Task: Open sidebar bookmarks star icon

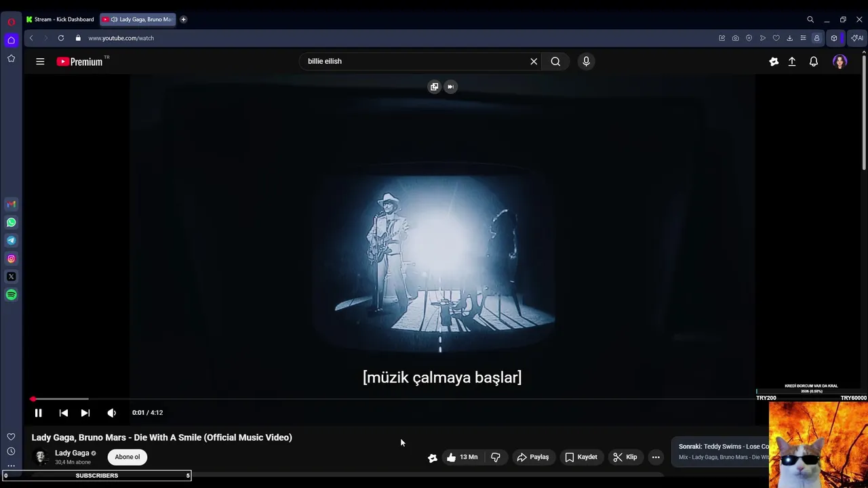Action: [11, 59]
